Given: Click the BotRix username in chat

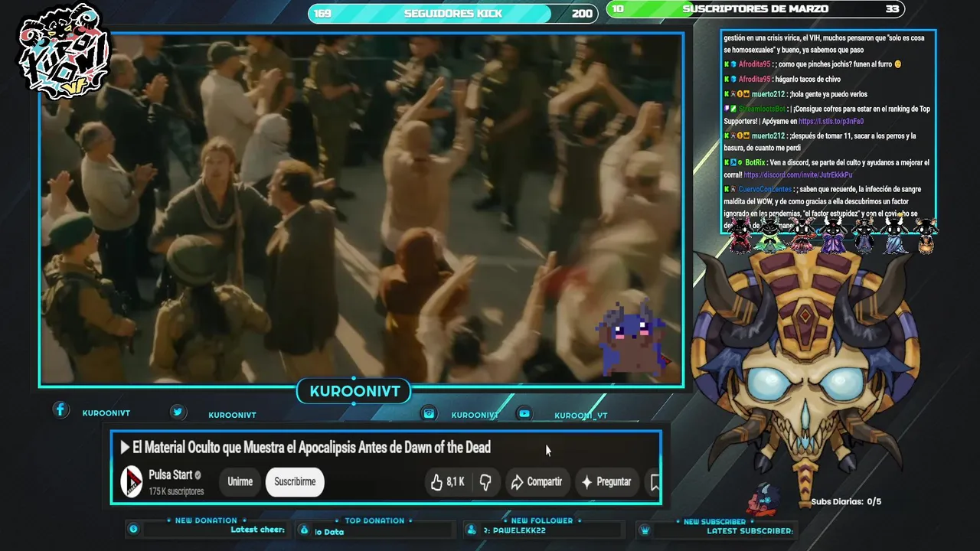Looking at the screenshot, I should [x=755, y=163].
